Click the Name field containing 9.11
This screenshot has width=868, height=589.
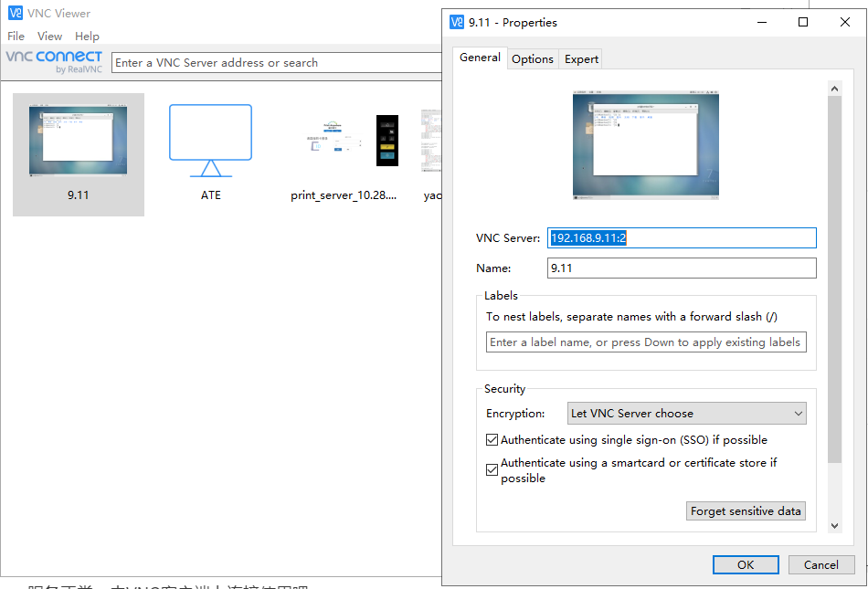[x=682, y=268]
